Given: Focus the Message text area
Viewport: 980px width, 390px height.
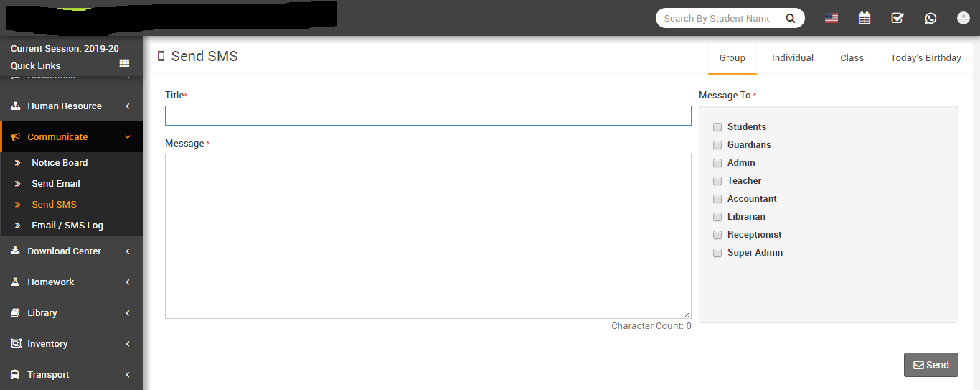Looking at the screenshot, I should [428, 236].
